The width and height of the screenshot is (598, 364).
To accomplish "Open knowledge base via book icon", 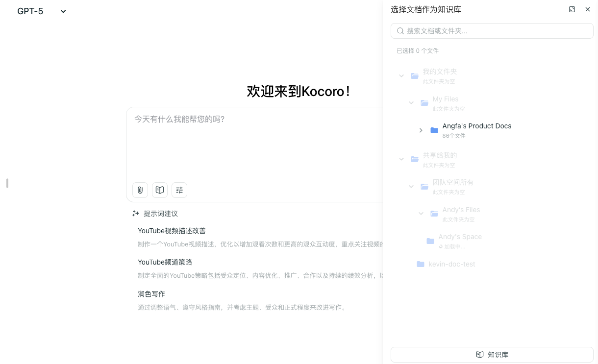I will click(160, 190).
